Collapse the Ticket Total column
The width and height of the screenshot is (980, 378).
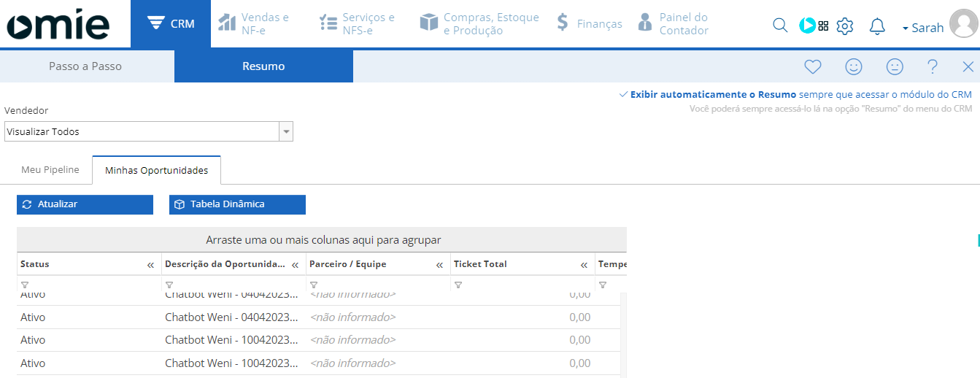click(x=584, y=265)
